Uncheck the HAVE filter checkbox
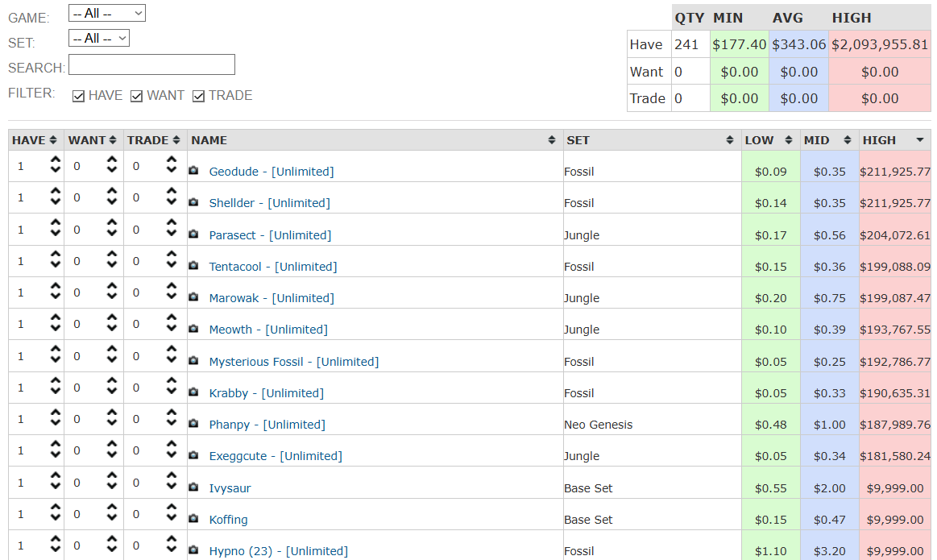 tap(78, 96)
